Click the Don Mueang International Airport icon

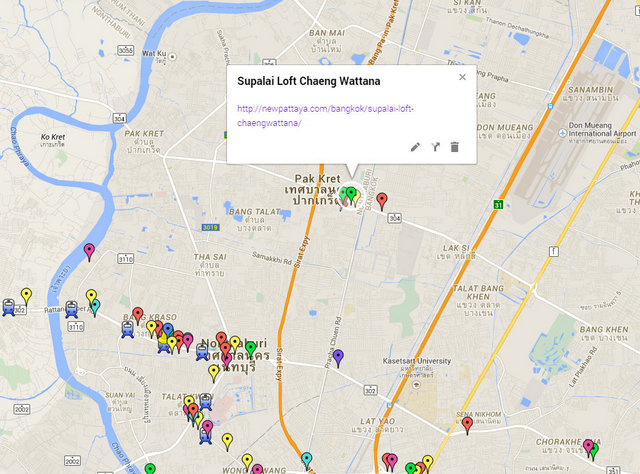coord(562,133)
